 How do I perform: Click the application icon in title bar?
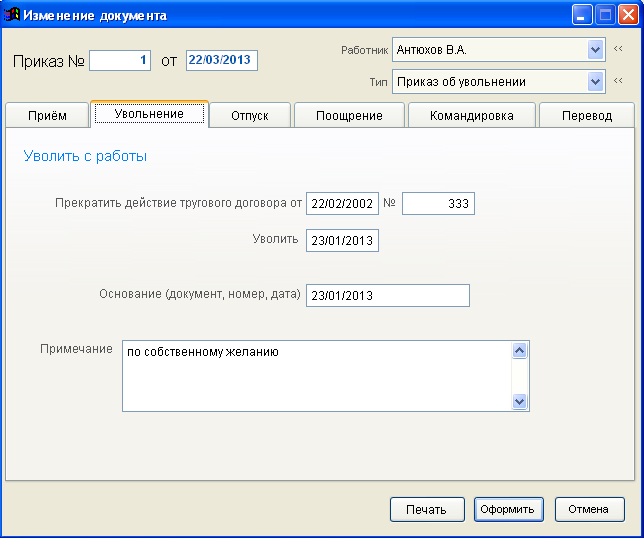point(12,15)
